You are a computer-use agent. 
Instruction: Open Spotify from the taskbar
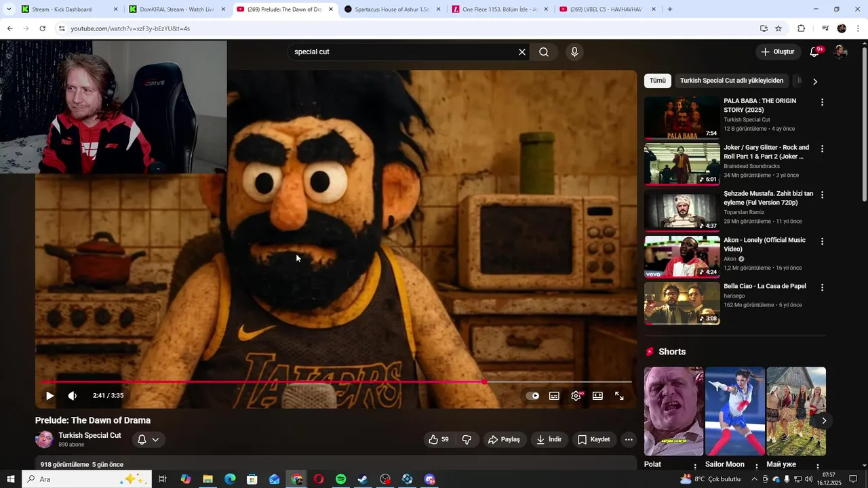pyautogui.click(x=341, y=479)
